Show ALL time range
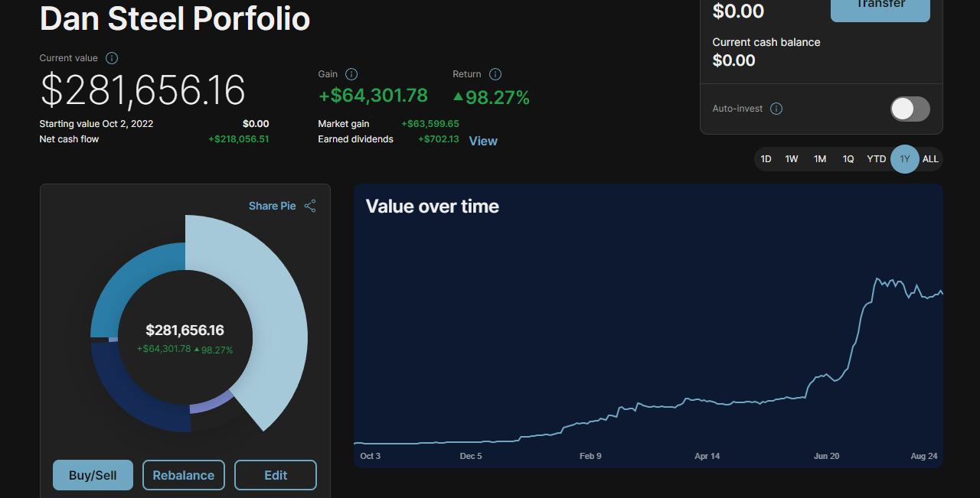This screenshot has height=498, width=980. (930, 159)
